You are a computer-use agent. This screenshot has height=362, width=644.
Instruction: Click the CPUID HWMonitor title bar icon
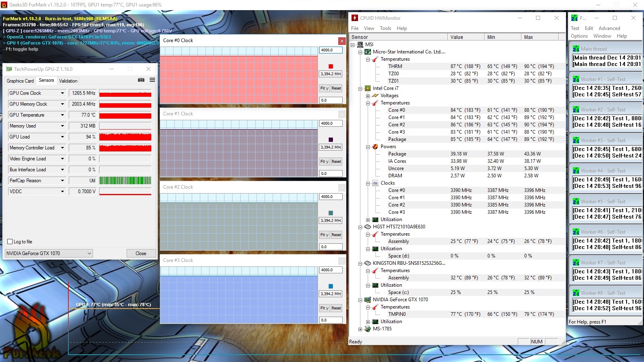coord(355,18)
